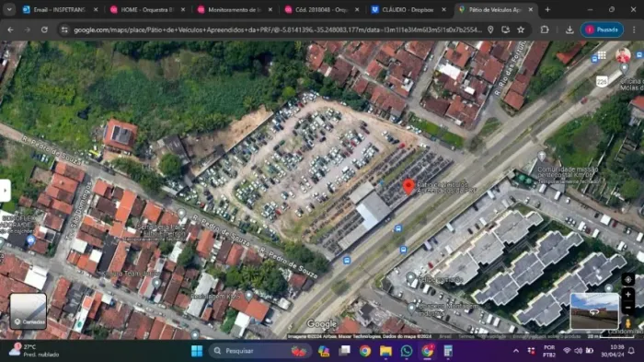
Task: Select the Pátio de Veículos Maps tab
Action: 495,9
